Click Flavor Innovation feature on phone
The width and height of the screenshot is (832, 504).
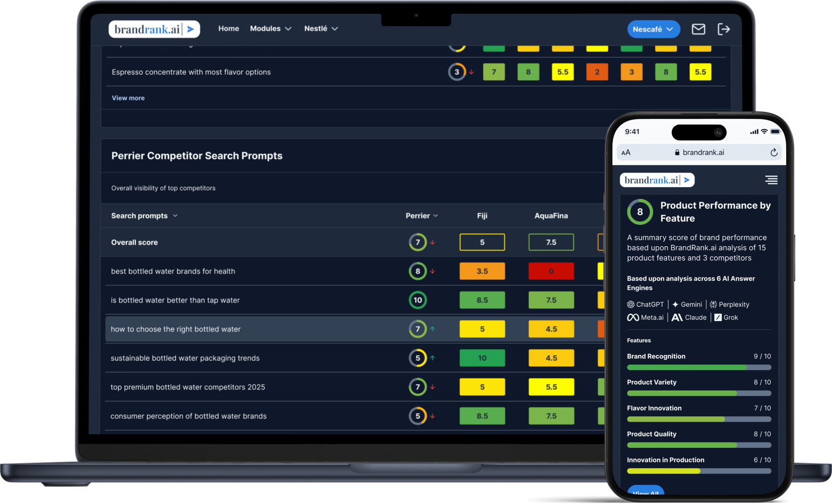(x=699, y=414)
